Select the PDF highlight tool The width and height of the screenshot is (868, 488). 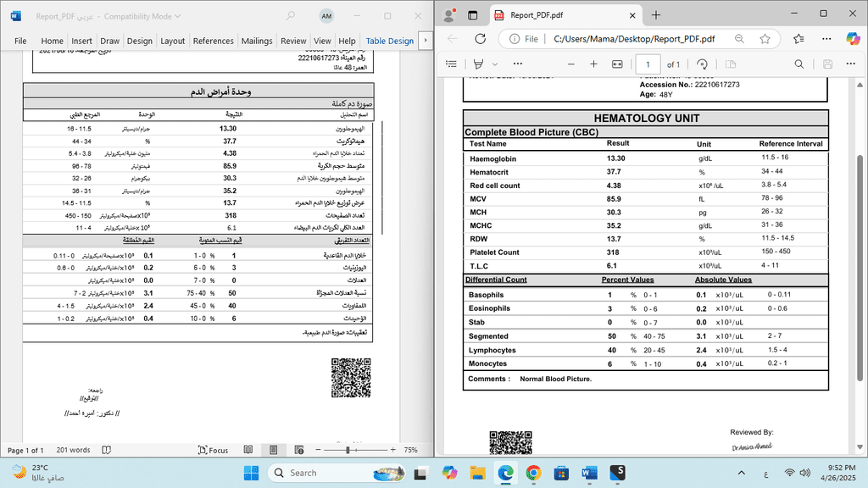[x=479, y=64]
